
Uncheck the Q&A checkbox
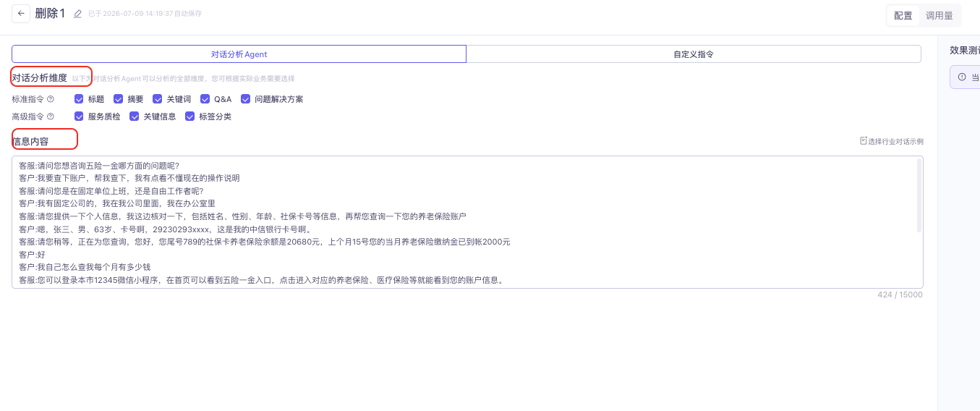pyautogui.click(x=205, y=99)
